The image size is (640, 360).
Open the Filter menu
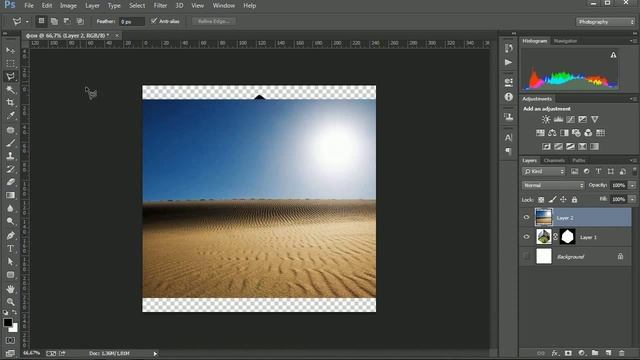coord(160,6)
